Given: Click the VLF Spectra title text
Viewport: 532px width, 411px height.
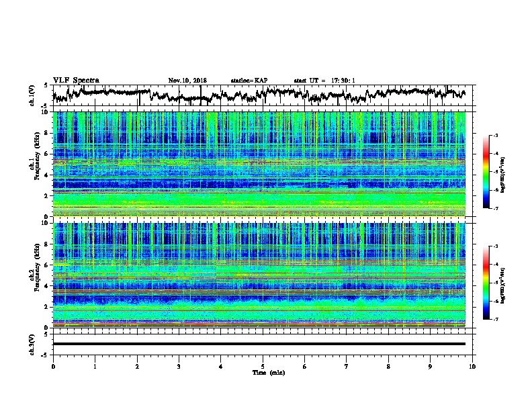Looking at the screenshot, I should [x=76, y=81].
